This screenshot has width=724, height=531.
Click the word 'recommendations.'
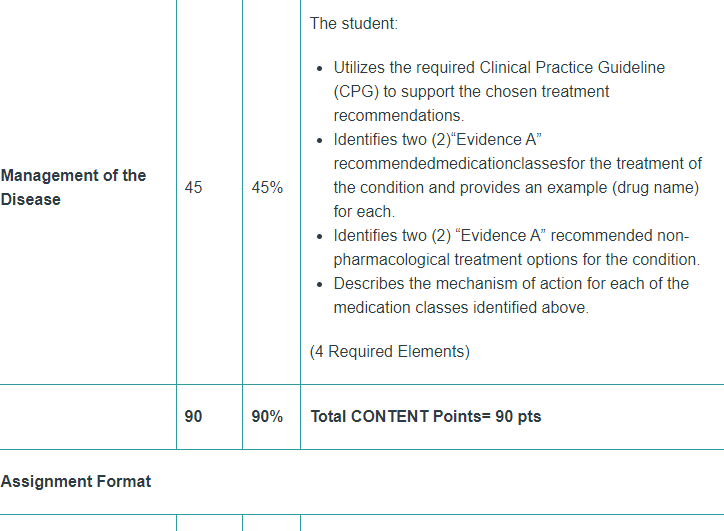399,115
